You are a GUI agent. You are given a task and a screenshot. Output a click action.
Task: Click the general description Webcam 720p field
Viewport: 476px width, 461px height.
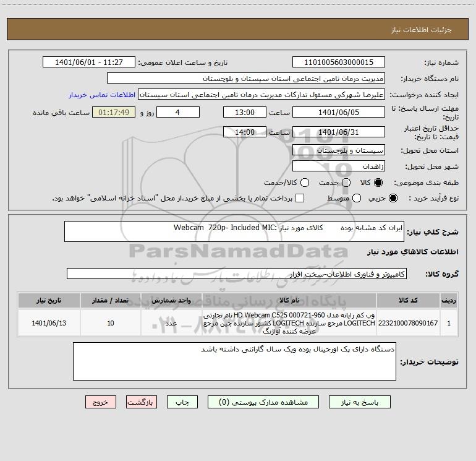click(x=234, y=231)
